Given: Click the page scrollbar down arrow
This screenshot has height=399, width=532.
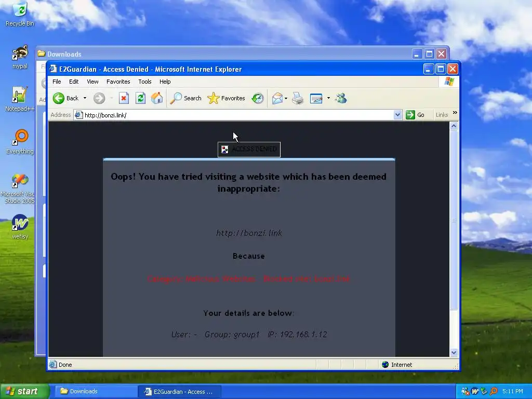Looking at the screenshot, I should [454, 353].
